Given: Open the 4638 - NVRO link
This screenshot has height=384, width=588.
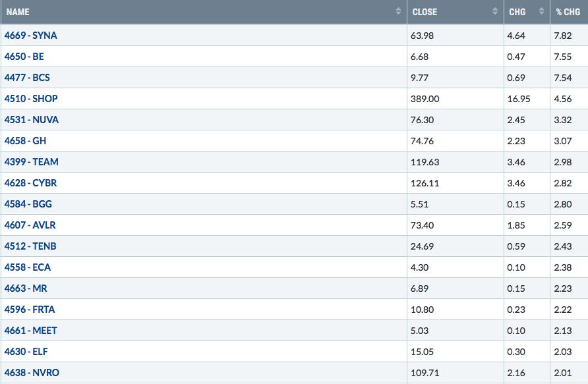Looking at the screenshot, I should [x=32, y=373].
